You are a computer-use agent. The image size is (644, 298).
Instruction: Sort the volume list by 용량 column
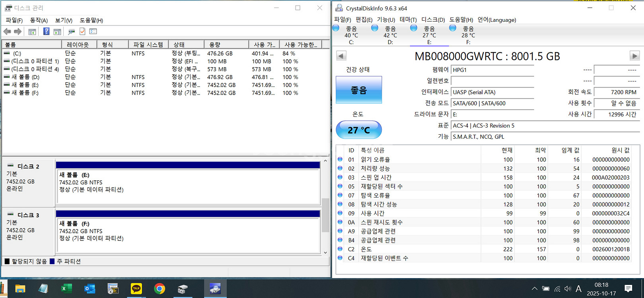[x=226, y=45]
